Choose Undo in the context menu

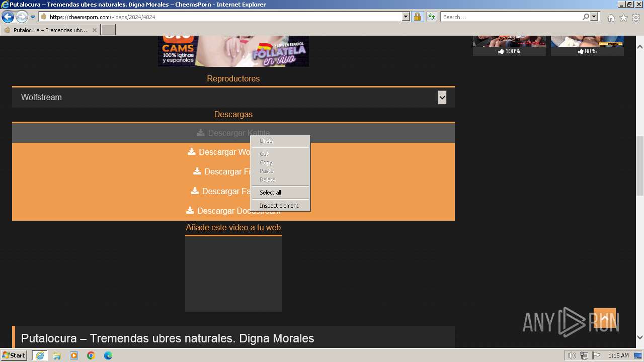(280, 141)
